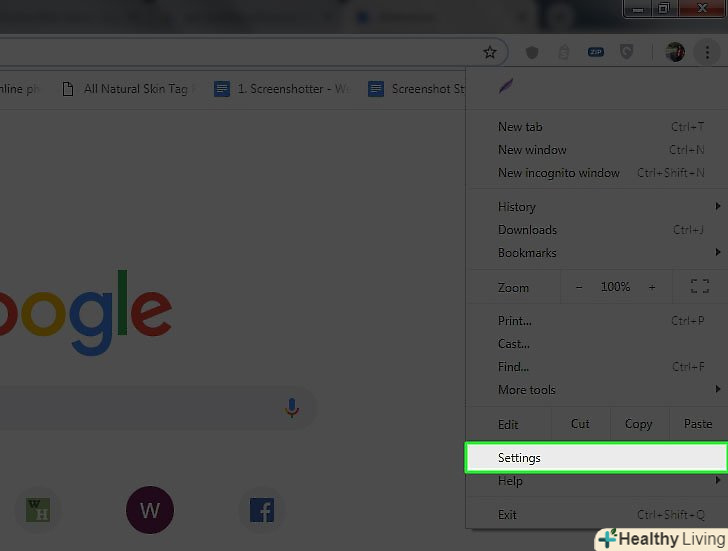728x551 pixels.
Task: Expand the History submenu
Action: click(596, 207)
